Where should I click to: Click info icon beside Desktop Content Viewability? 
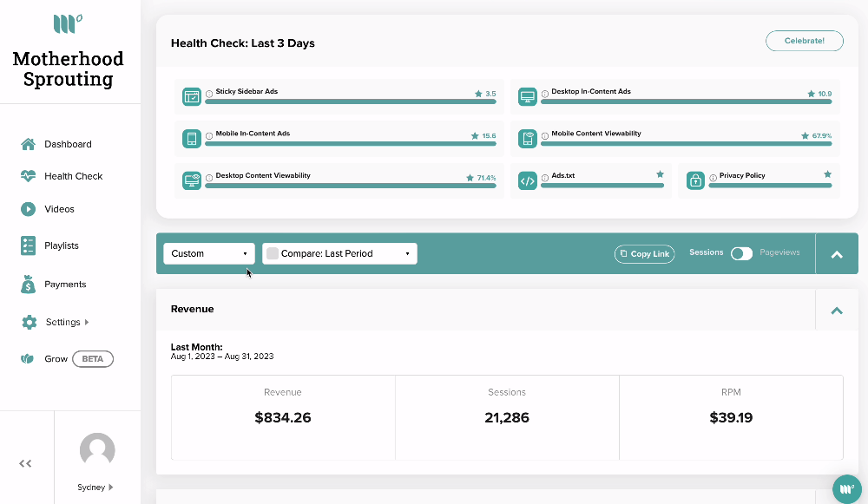pyautogui.click(x=209, y=178)
